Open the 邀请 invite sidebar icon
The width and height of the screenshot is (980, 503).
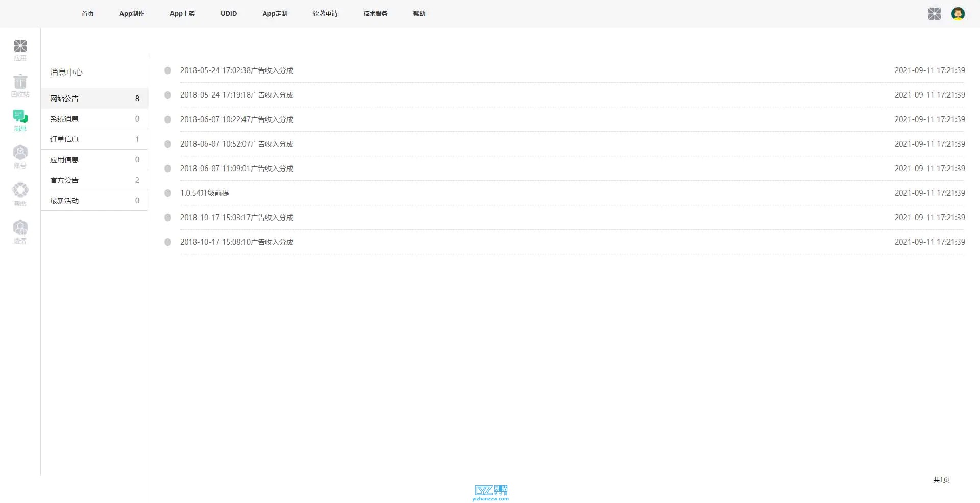tap(20, 232)
